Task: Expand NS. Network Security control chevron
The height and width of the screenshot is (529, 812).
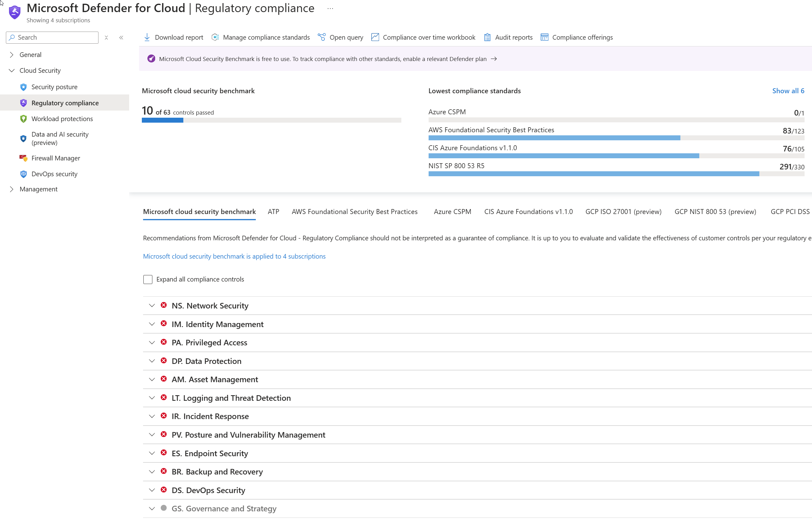Action: (152, 305)
